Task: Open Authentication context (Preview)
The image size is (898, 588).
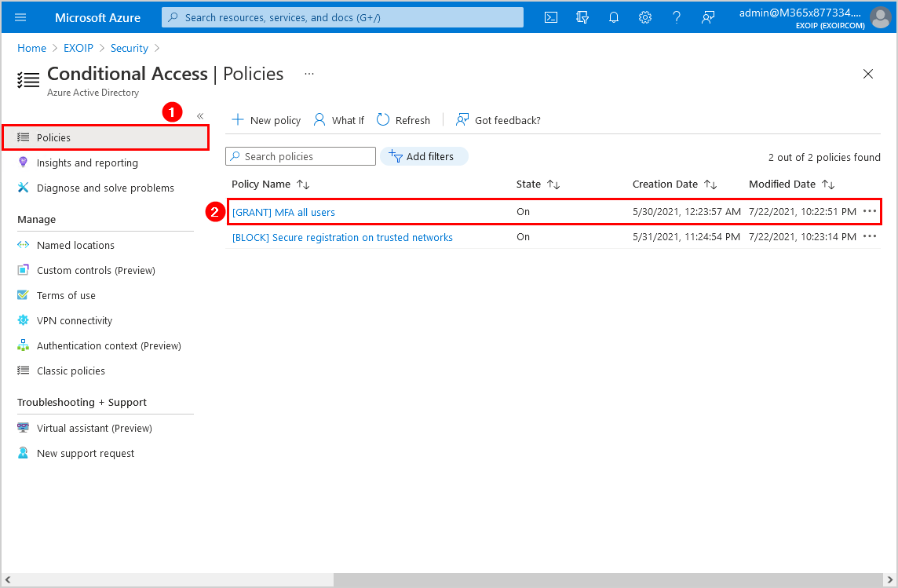Action: pos(108,345)
